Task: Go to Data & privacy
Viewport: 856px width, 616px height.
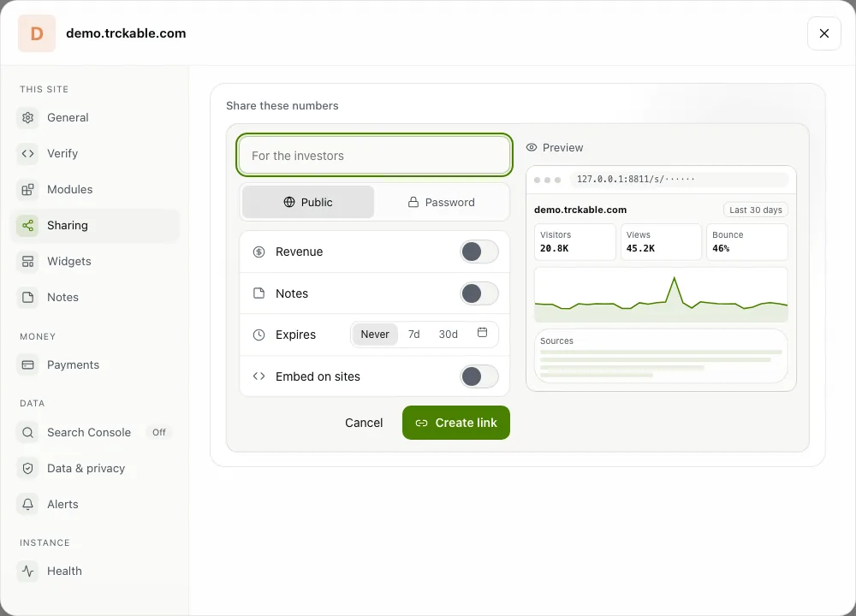Action: pos(95,469)
